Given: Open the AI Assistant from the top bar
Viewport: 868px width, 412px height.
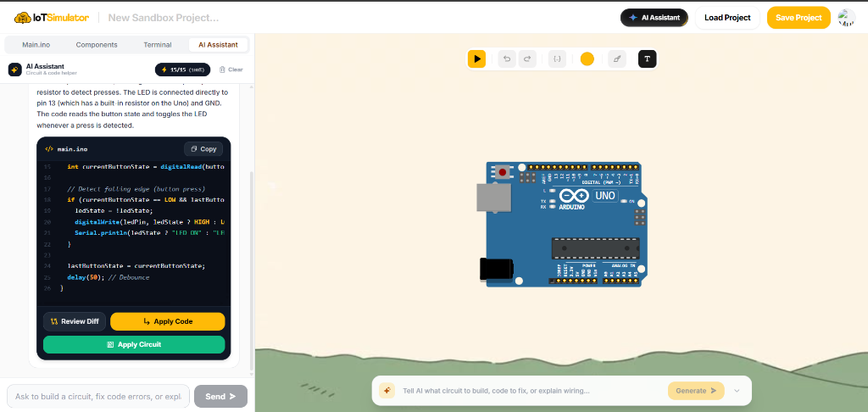Looking at the screenshot, I should (654, 18).
